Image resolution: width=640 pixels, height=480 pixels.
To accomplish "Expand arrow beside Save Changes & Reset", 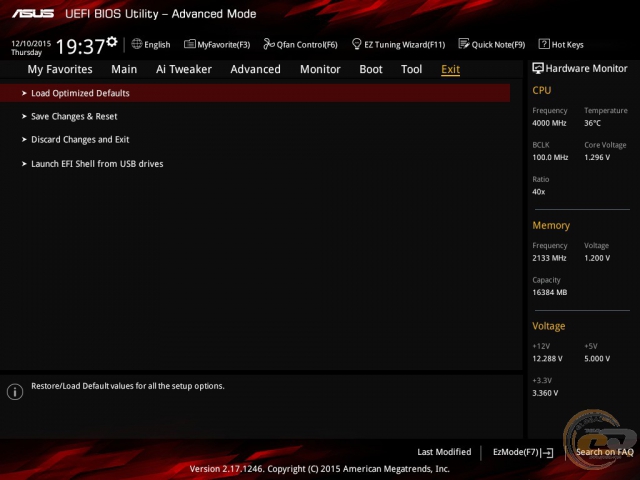I will click(x=24, y=116).
